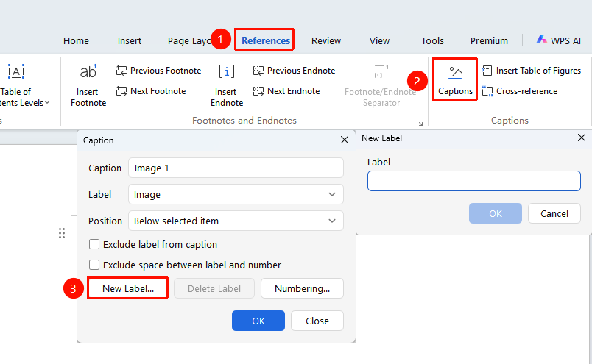The image size is (592, 364).
Task: Click the document paragraph drag handle
Action: point(62,233)
